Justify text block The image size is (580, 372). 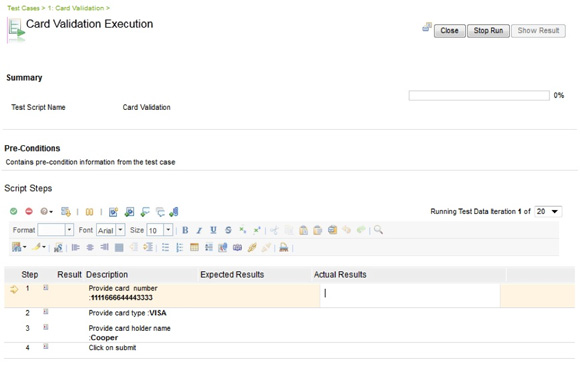pos(119,247)
